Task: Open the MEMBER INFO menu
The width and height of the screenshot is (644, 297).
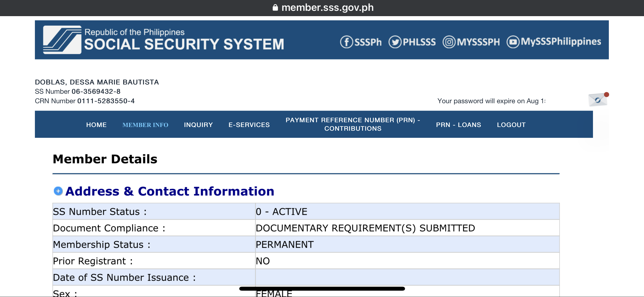Action: click(145, 125)
